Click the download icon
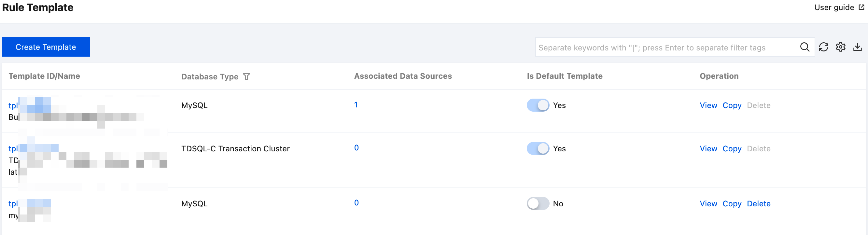The height and width of the screenshot is (235, 868). [x=857, y=47]
